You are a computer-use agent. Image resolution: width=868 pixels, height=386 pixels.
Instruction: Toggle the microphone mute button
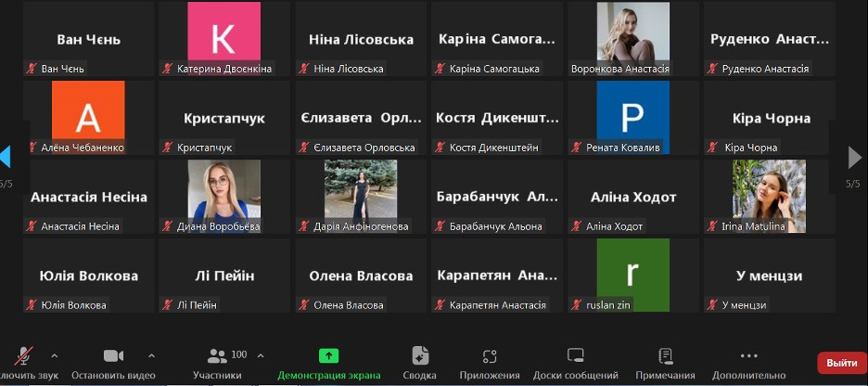[x=25, y=355]
